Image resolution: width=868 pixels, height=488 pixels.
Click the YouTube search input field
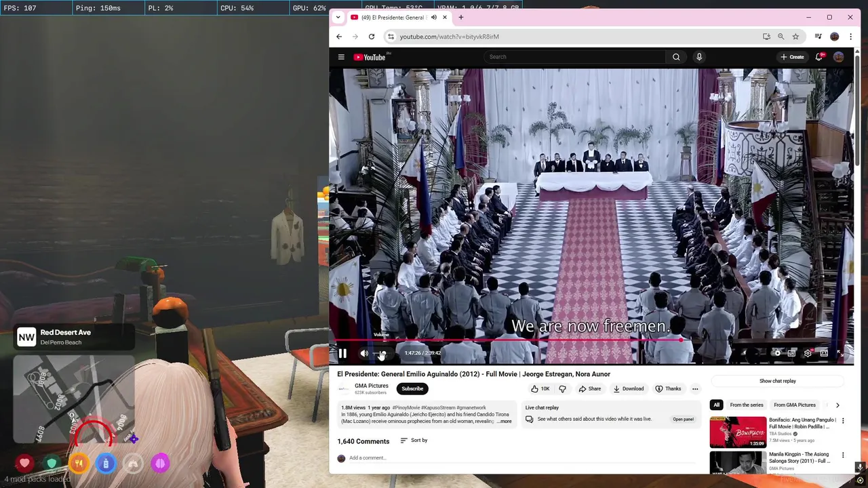pos(575,57)
